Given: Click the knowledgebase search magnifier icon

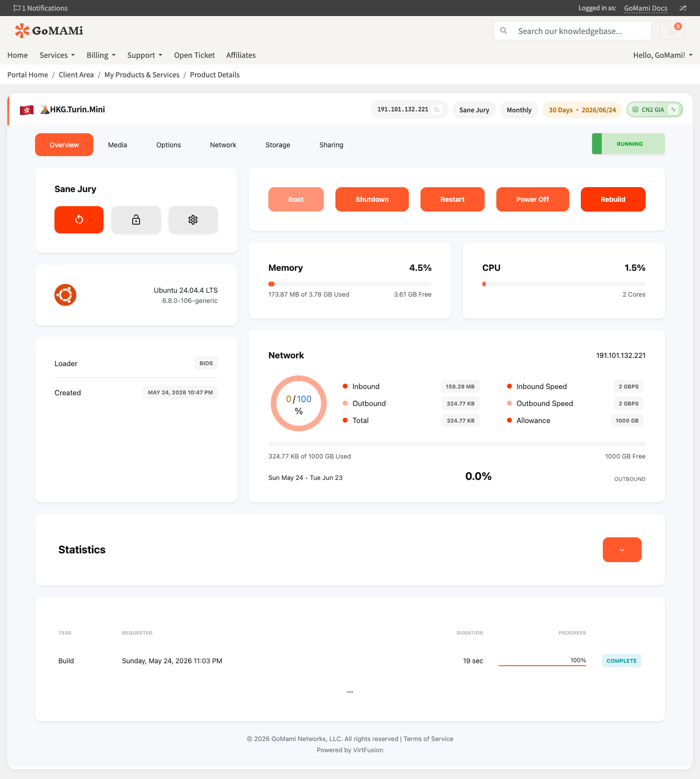Looking at the screenshot, I should click(x=504, y=31).
